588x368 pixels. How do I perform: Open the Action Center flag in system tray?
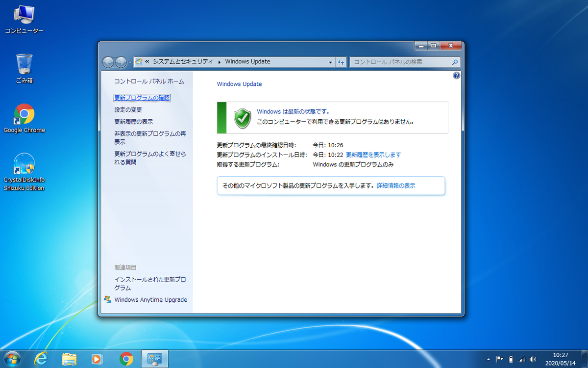(x=500, y=359)
